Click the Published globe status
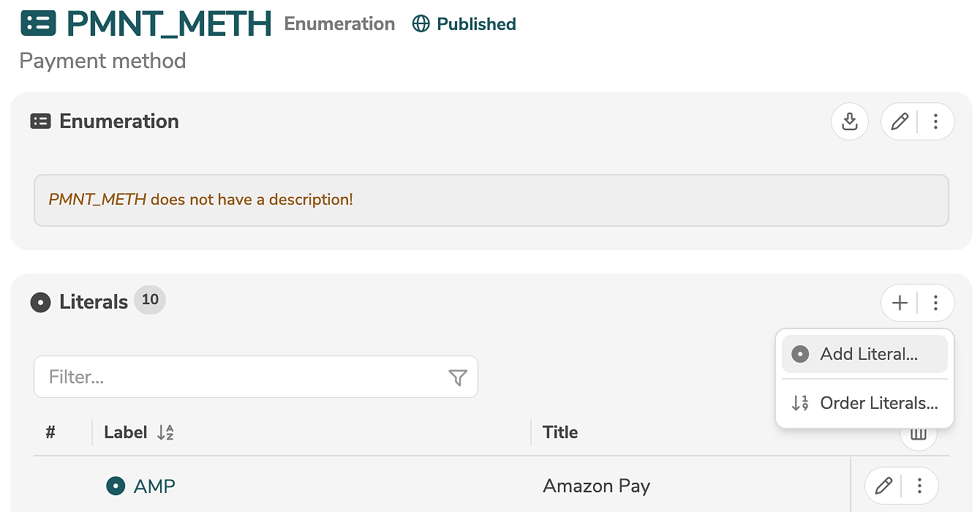980x512 pixels. pyautogui.click(x=464, y=24)
